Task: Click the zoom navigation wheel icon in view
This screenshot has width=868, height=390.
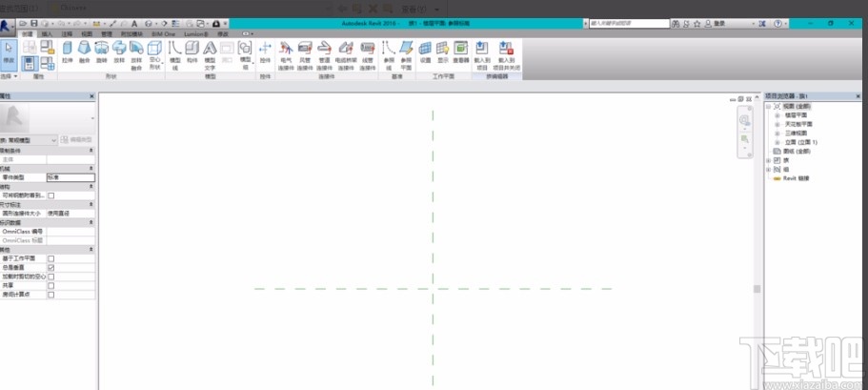Action: [x=744, y=120]
